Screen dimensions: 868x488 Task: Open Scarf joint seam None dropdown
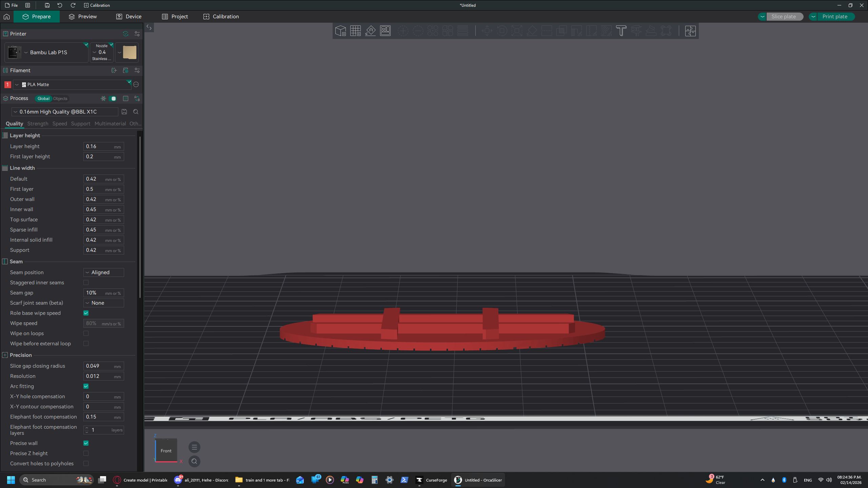104,303
